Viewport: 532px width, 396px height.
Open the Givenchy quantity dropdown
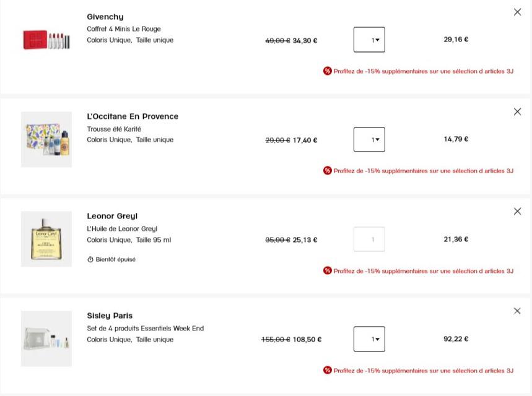pos(369,40)
